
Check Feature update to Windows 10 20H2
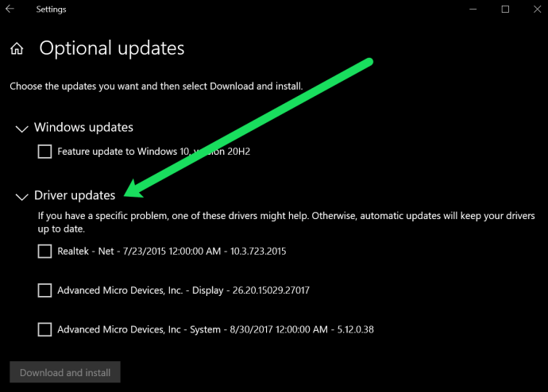(44, 152)
